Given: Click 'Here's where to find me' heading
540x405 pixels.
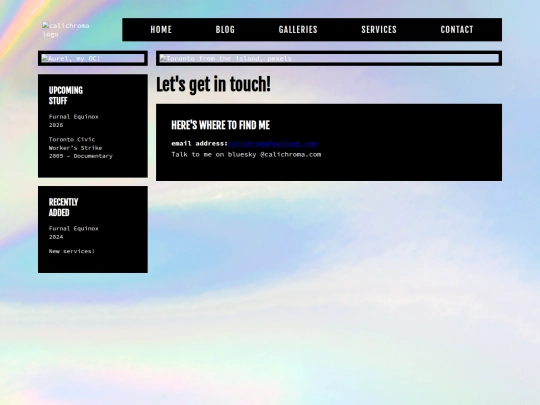Looking at the screenshot, I should point(220,125).
